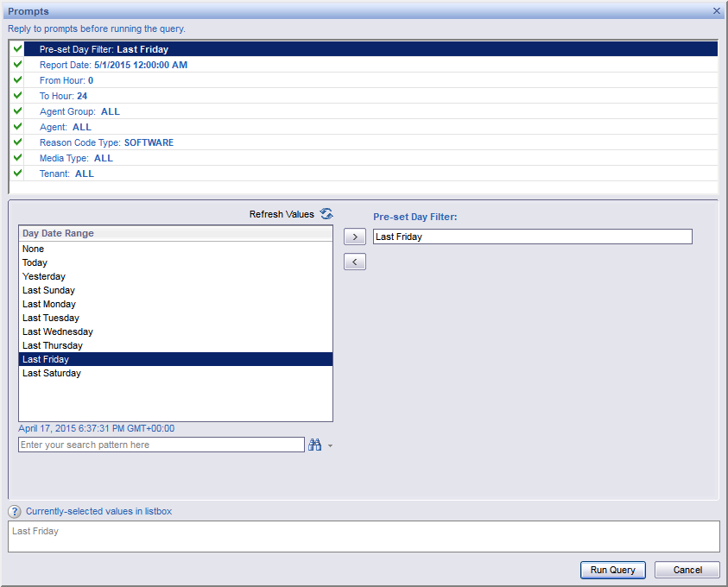
Task: Click the help question mark icon
Action: (15, 512)
